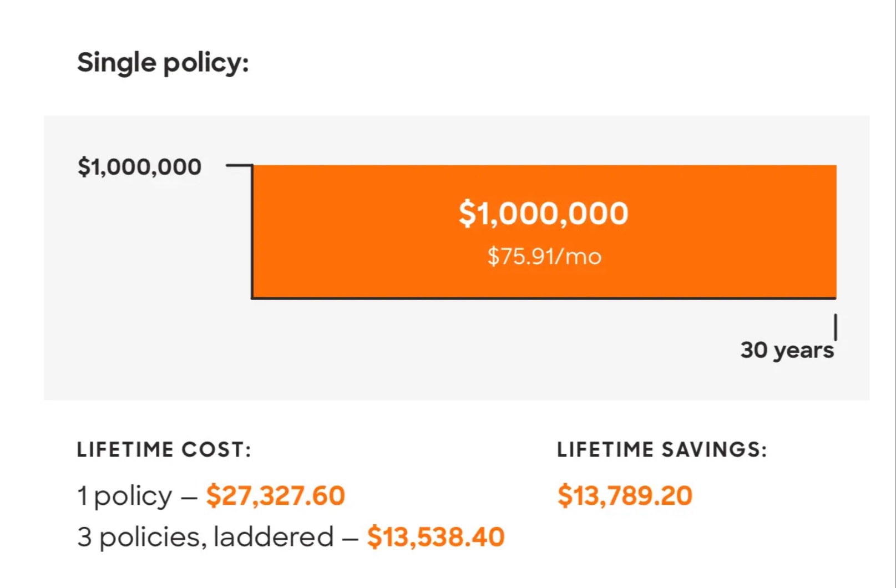Viewport: 896px width, 588px height.
Task: Click the 30 years axis marker
Action: click(x=787, y=350)
